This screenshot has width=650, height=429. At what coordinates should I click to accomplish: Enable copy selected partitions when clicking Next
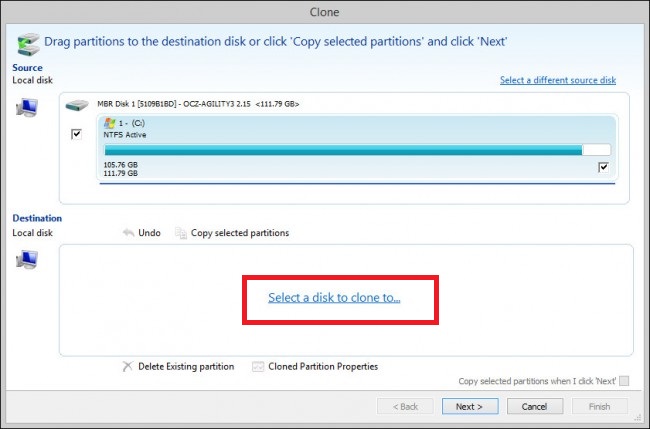[624, 381]
